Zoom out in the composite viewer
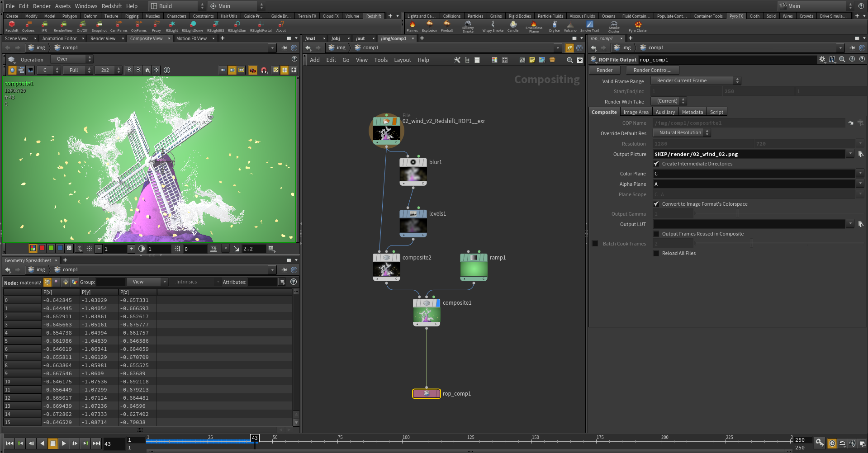Viewport: 868px width, 453px height. tap(138, 70)
